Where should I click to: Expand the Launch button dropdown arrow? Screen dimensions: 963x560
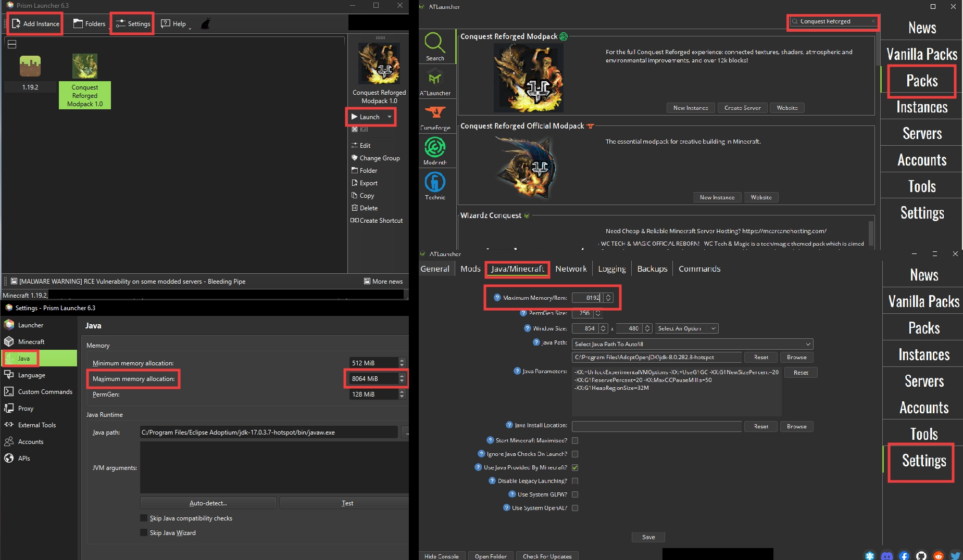[389, 117]
